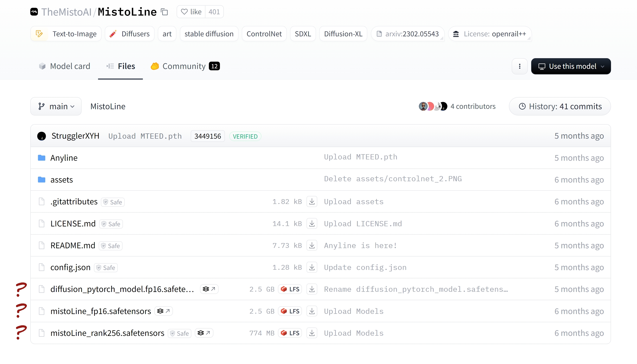The height and width of the screenshot is (364, 637).
Task: Click the copy model name icon
Action: coord(164,12)
